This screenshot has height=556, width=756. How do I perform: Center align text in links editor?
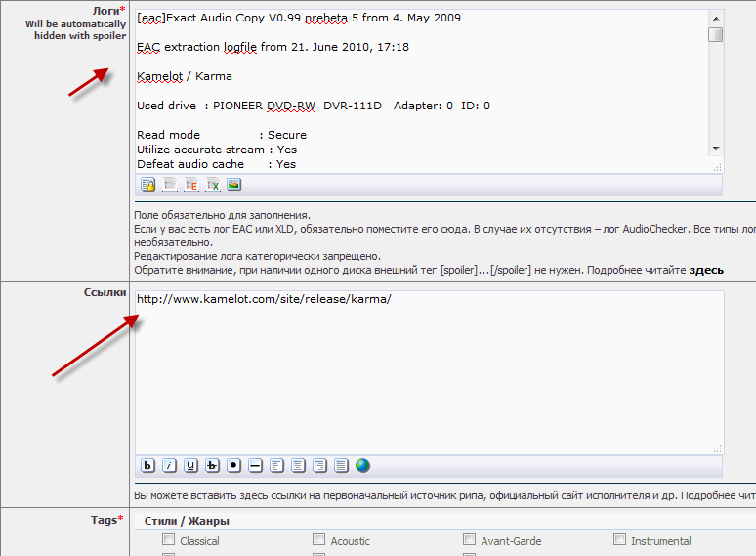299,466
